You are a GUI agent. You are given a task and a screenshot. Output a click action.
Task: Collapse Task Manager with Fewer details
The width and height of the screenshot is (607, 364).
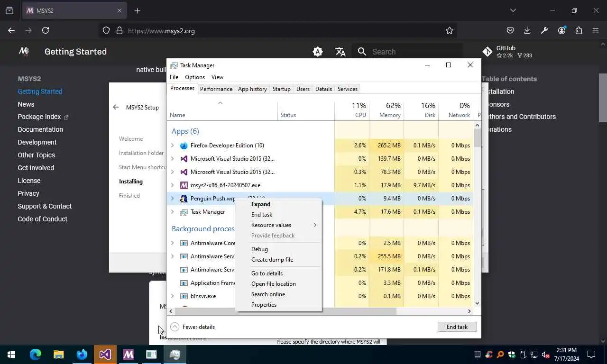(x=193, y=327)
